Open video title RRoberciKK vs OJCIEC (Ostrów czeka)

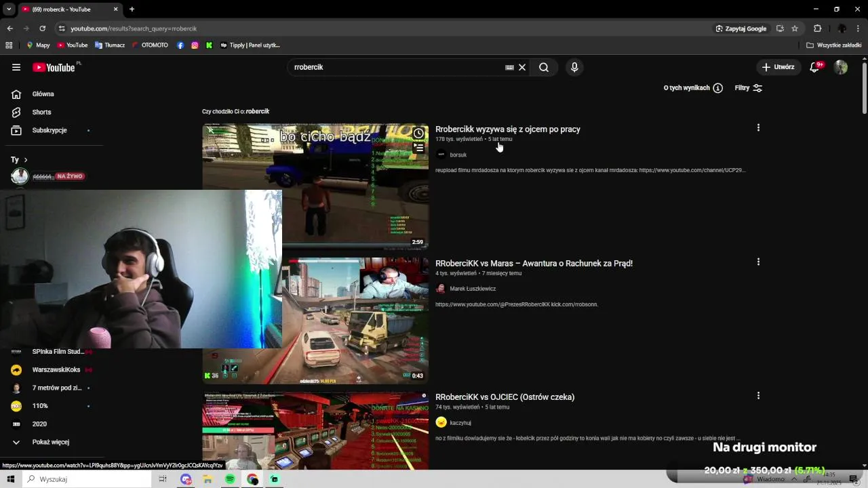505,397
